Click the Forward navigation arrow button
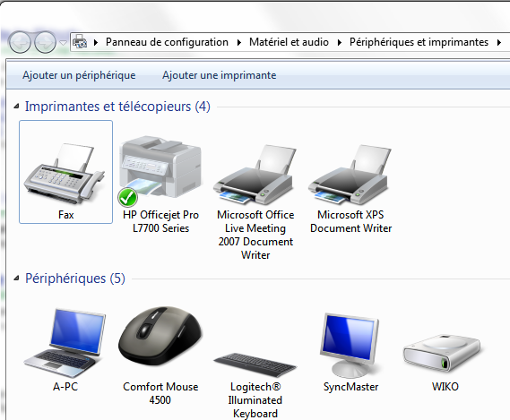 (45, 42)
